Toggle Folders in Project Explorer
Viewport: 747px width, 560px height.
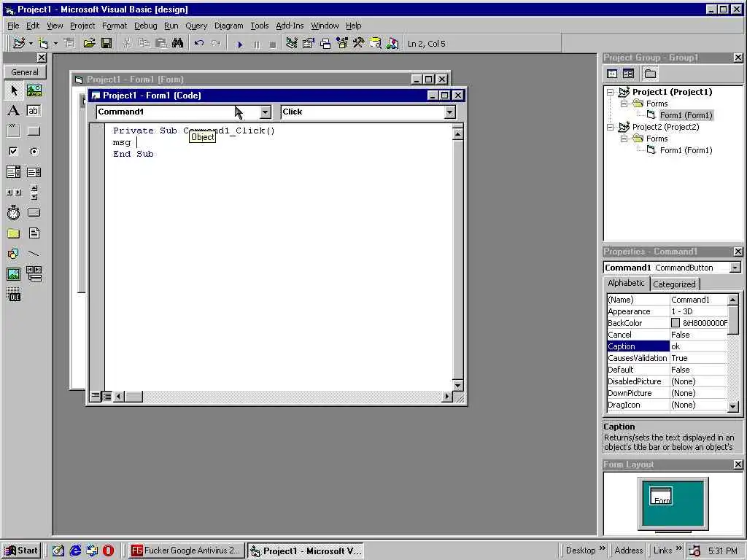coord(650,74)
